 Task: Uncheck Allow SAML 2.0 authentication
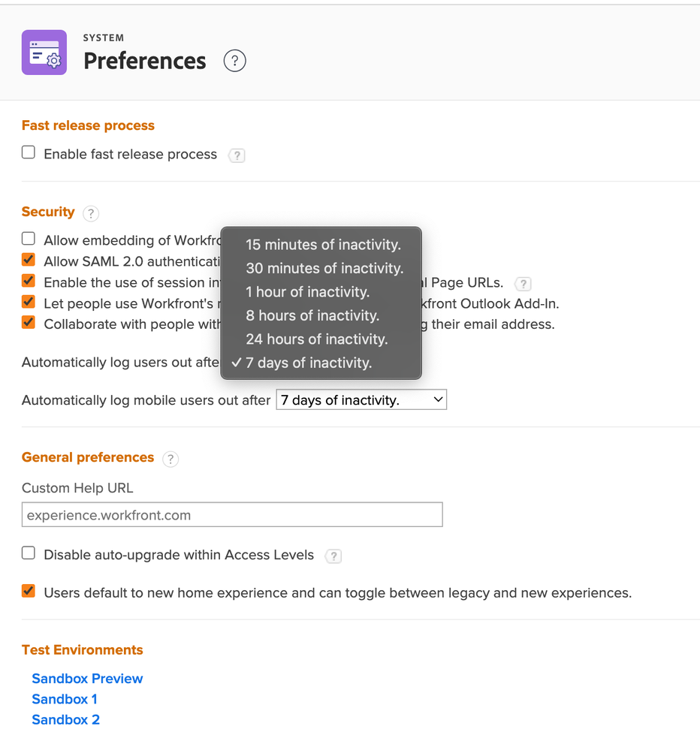(29, 260)
